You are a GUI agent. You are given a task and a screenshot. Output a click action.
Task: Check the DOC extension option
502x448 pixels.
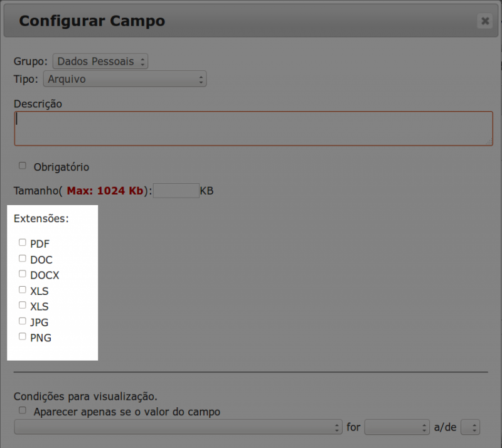(x=22, y=258)
